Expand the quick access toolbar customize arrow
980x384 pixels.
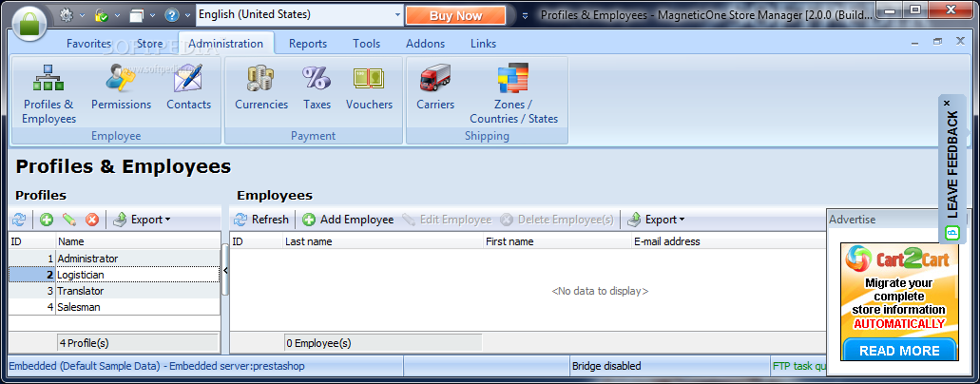tap(525, 15)
